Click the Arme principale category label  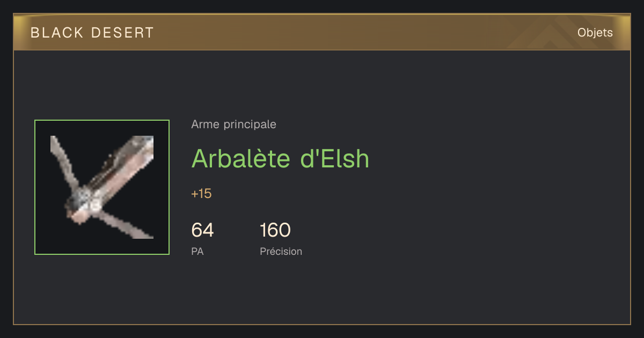(x=233, y=124)
